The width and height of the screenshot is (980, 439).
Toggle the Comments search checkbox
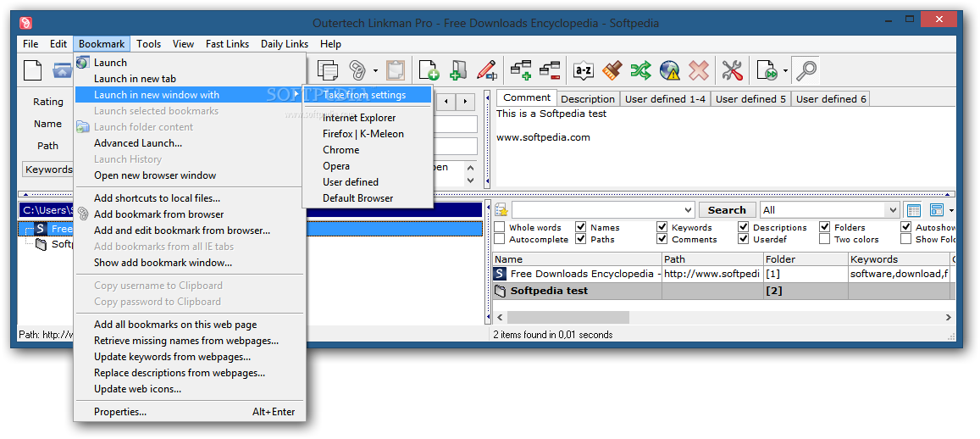tap(662, 239)
